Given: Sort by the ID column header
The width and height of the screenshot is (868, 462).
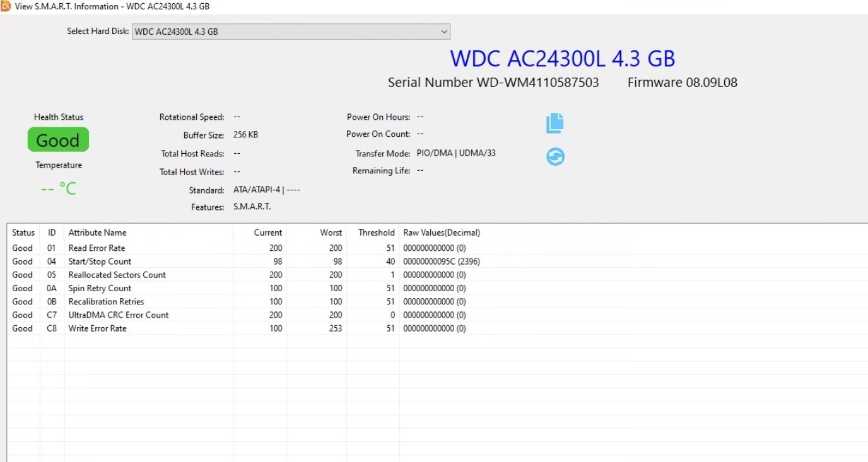Looking at the screenshot, I should tap(52, 233).
